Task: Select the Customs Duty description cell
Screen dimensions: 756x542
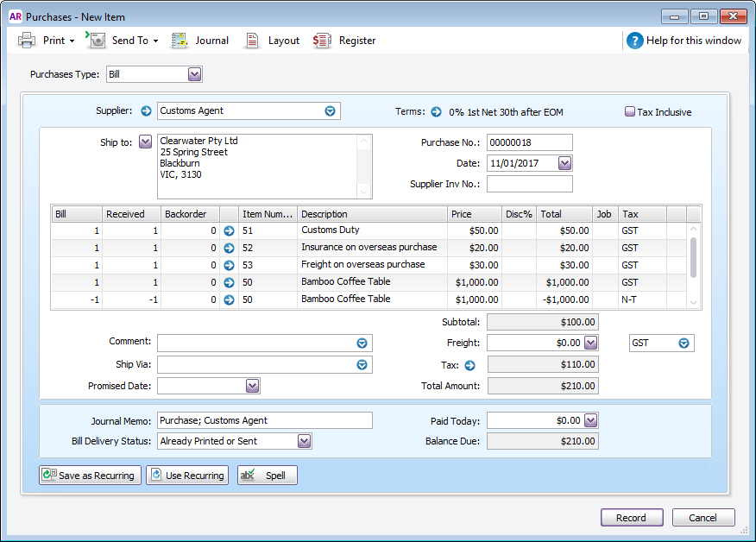Action: coord(372,230)
